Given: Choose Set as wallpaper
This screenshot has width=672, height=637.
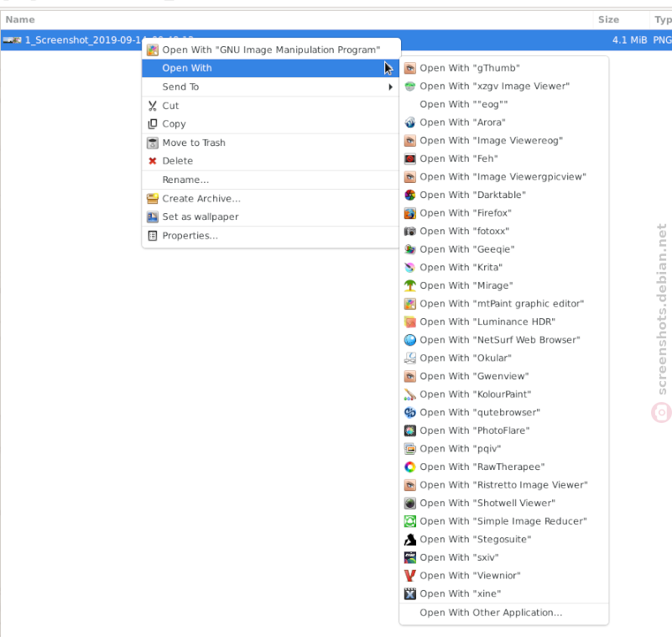Looking at the screenshot, I should (x=271, y=217).
